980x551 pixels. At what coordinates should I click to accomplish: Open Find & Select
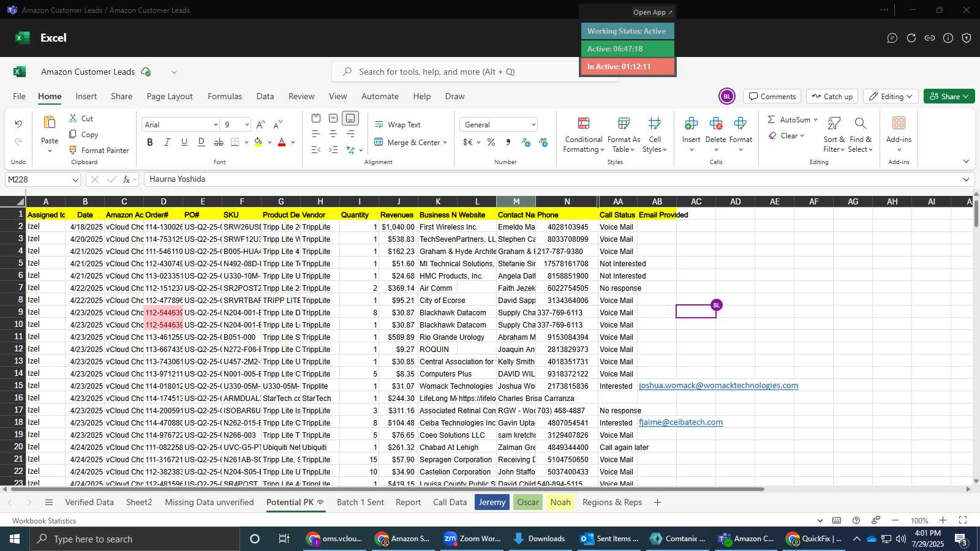click(860, 135)
